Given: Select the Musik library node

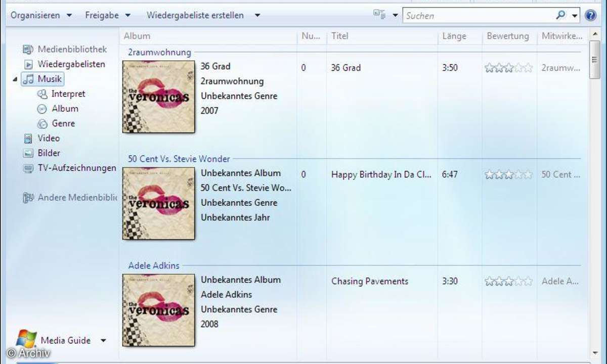Looking at the screenshot, I should click(43, 79).
